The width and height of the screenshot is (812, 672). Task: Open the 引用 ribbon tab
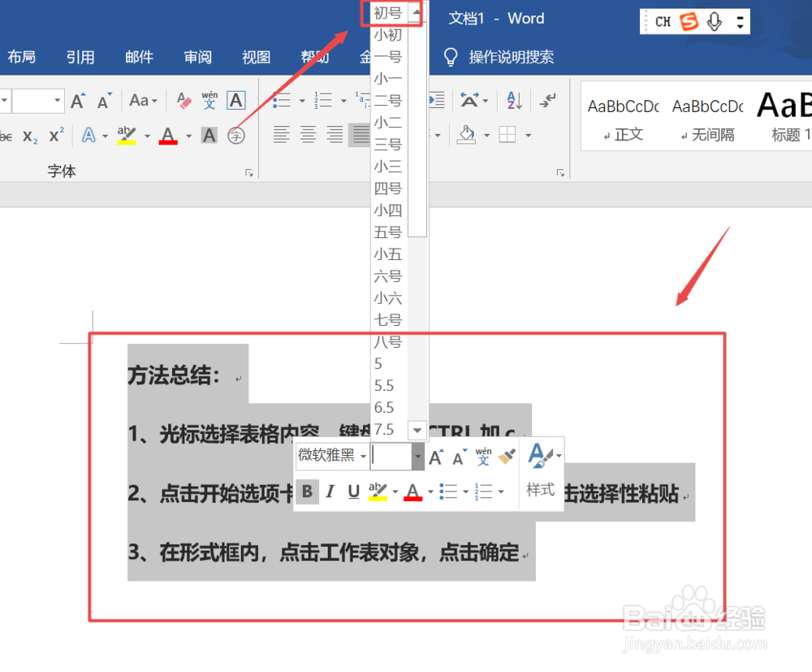point(80,57)
